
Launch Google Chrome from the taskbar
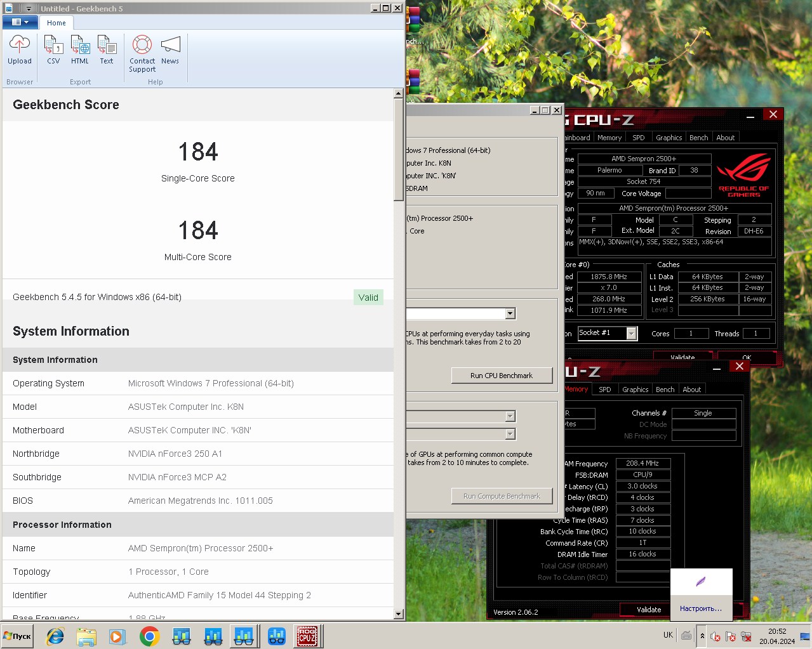tap(149, 636)
